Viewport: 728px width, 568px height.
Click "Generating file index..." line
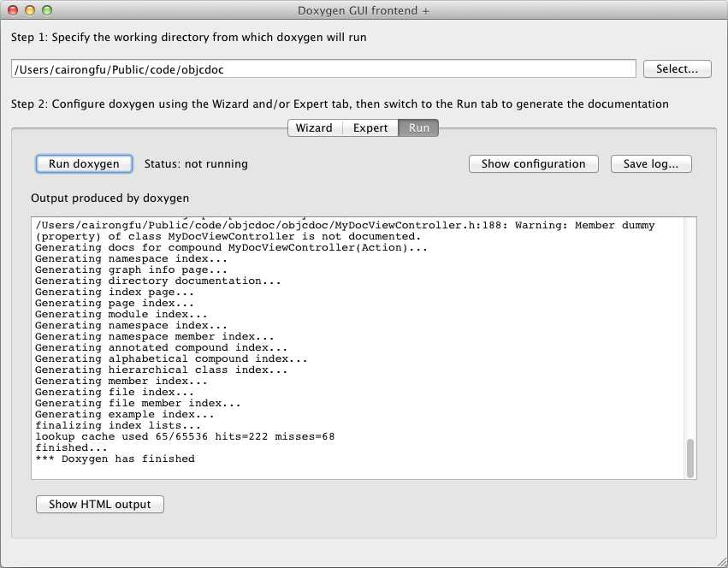tap(115, 392)
